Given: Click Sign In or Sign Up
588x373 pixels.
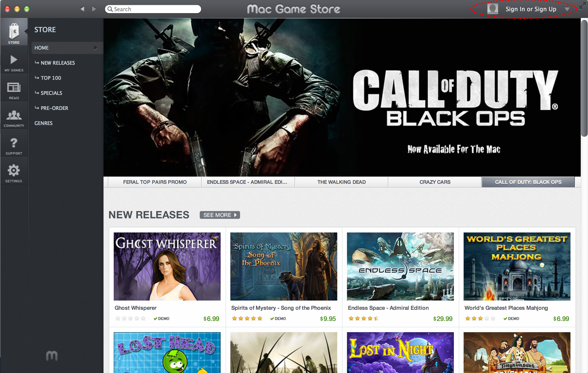Looking at the screenshot, I should tap(531, 9).
